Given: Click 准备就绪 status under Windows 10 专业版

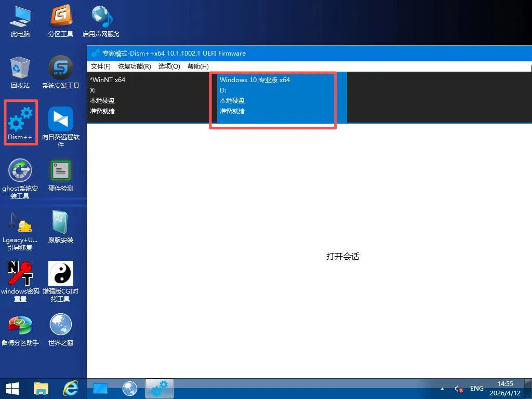Looking at the screenshot, I should (232, 111).
